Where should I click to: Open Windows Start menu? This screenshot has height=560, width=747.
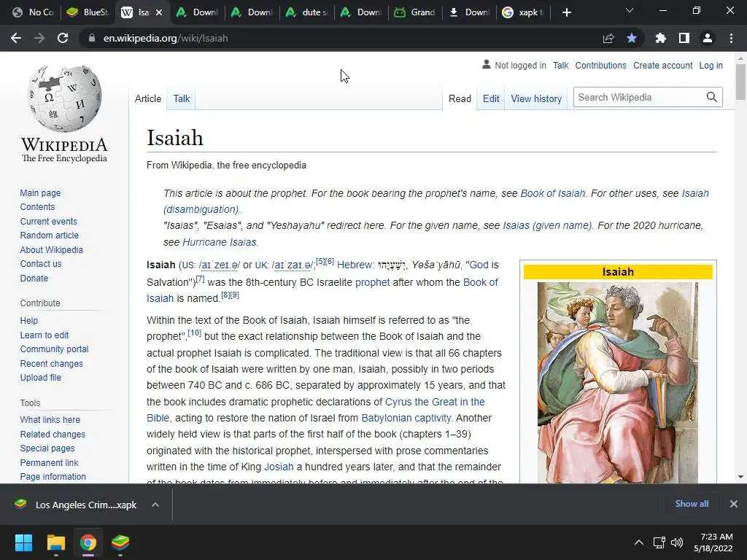[x=23, y=542]
